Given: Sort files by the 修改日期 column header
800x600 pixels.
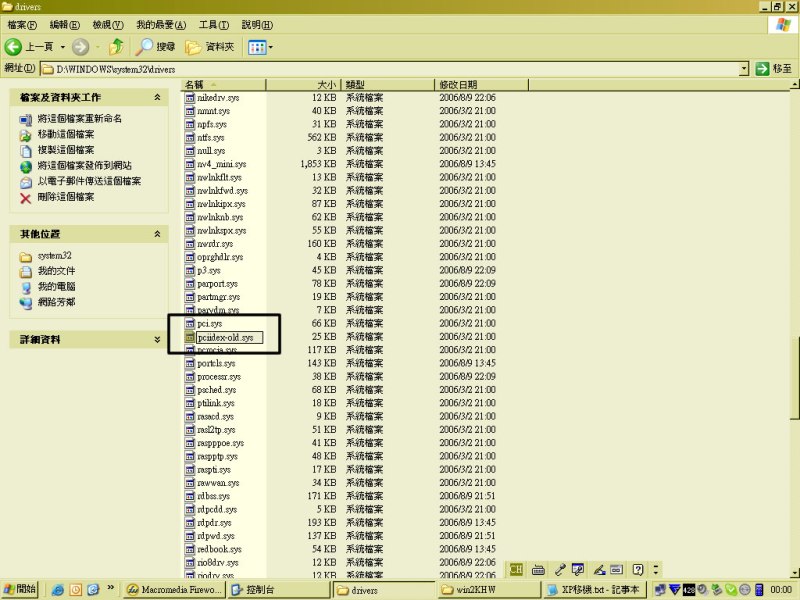Looking at the screenshot, I should tap(482, 84).
